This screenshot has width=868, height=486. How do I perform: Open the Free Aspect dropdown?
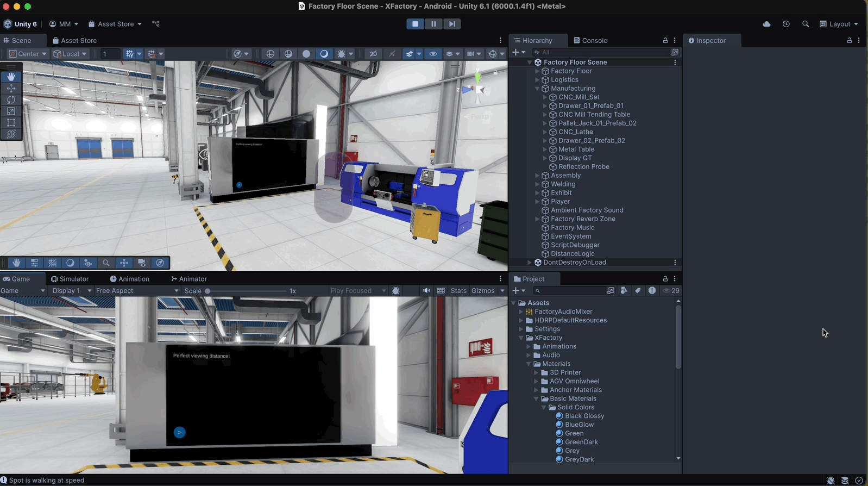(137, 291)
